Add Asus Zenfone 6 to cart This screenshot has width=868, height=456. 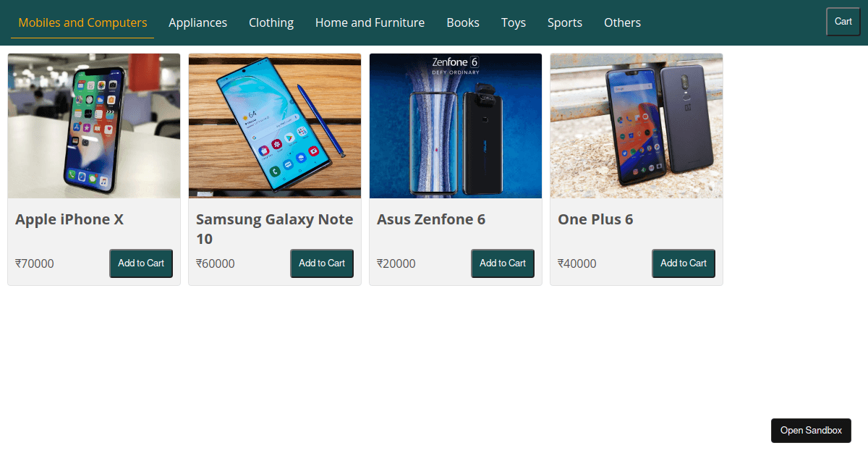pyautogui.click(x=503, y=263)
